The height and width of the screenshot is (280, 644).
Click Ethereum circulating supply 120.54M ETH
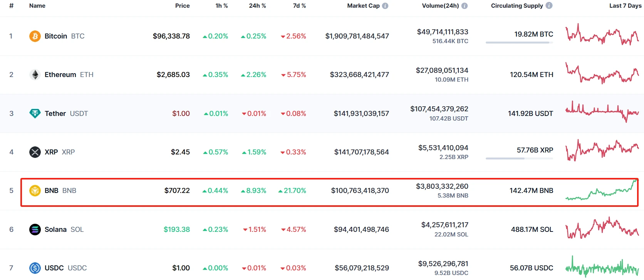pyautogui.click(x=532, y=75)
